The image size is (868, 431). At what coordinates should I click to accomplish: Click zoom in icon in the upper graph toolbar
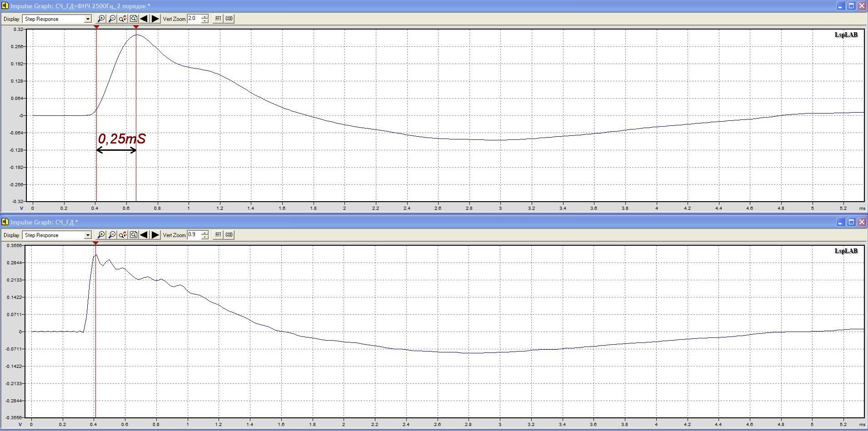[x=101, y=19]
